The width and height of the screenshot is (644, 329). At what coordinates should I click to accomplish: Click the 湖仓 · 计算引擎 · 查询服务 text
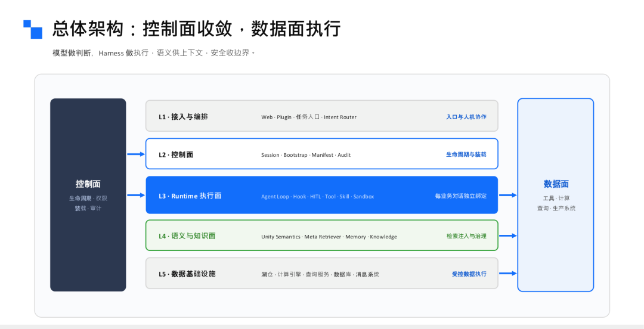(x=320, y=274)
